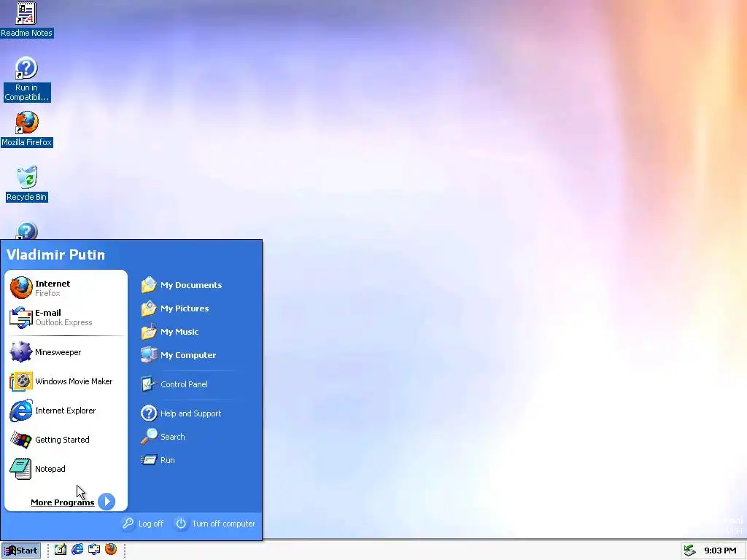This screenshot has height=560, width=747.
Task: Click the My Computer label text
Action: (188, 355)
